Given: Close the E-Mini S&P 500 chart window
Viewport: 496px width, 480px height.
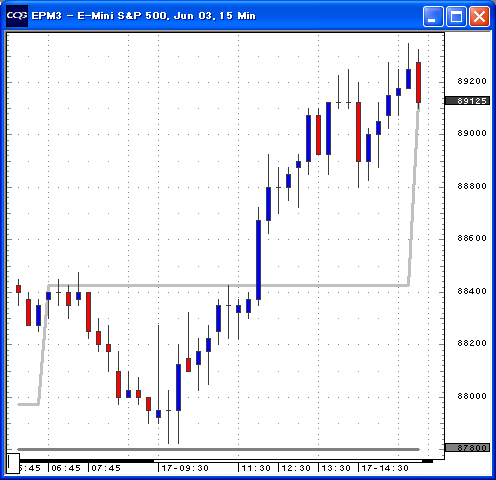Looking at the screenshot, I should click(479, 16).
